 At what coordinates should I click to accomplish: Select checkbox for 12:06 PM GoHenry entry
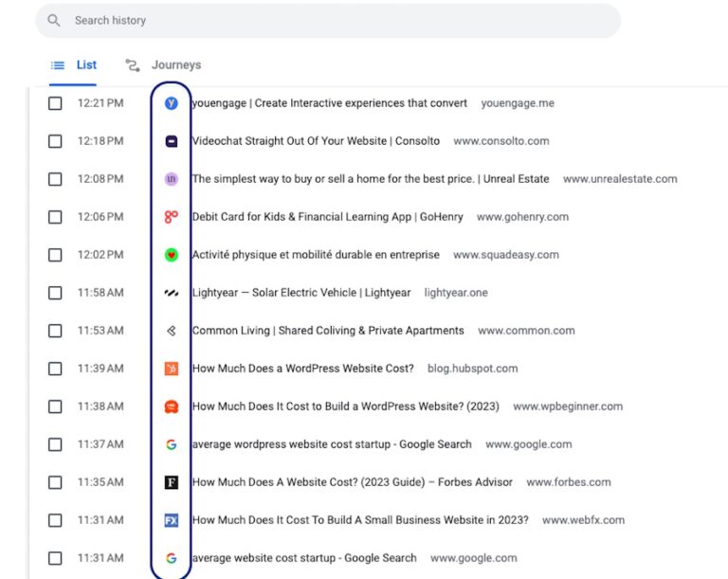click(x=55, y=217)
